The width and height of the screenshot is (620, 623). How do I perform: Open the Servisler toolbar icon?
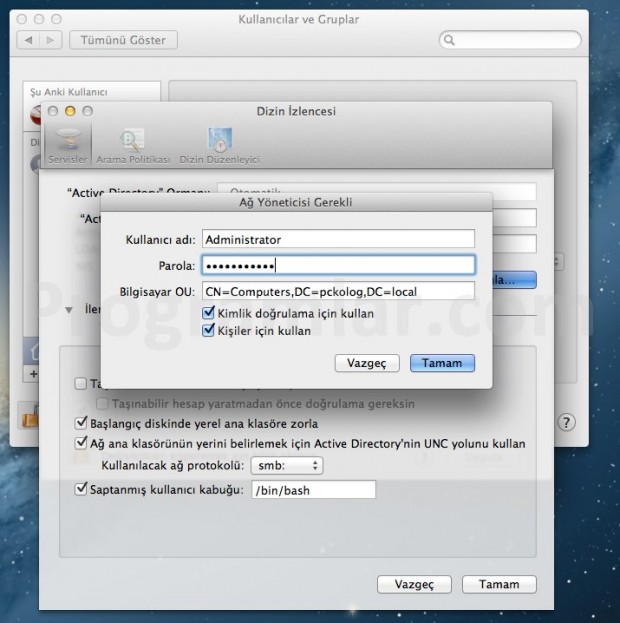(68, 145)
